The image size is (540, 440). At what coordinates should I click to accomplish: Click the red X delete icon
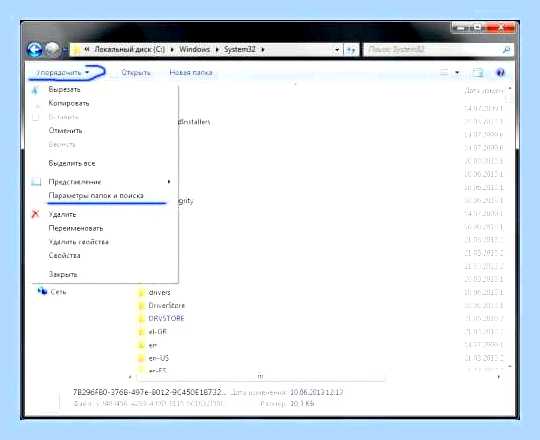tap(35, 214)
